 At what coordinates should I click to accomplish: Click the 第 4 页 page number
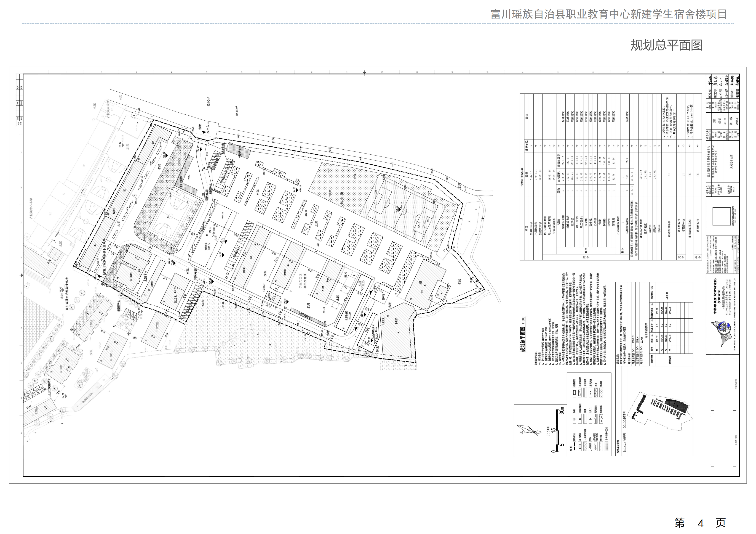700,523
